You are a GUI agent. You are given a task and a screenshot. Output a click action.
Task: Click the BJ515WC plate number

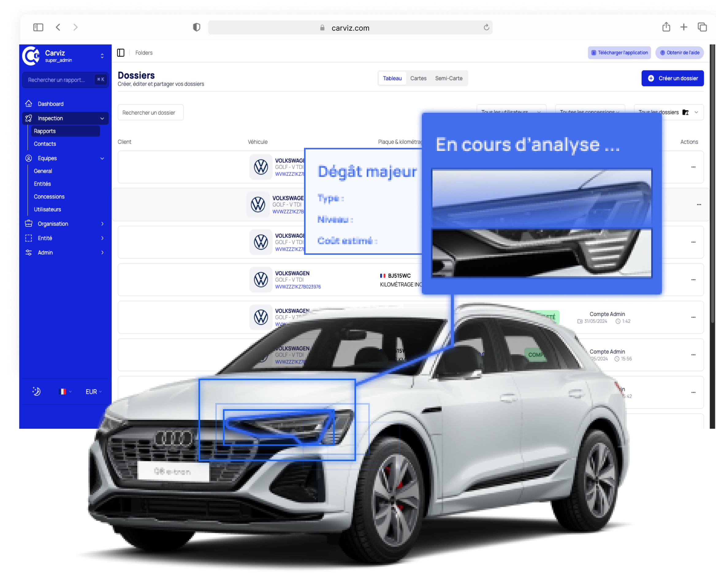point(399,276)
